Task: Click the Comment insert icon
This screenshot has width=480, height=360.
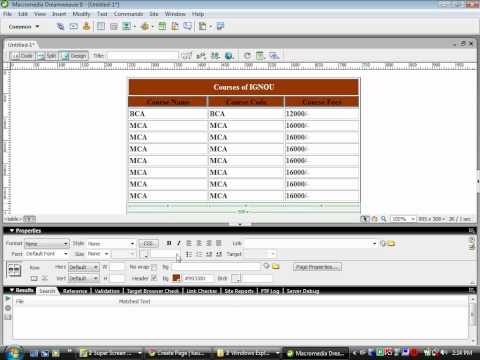Action: pyautogui.click(x=188, y=27)
